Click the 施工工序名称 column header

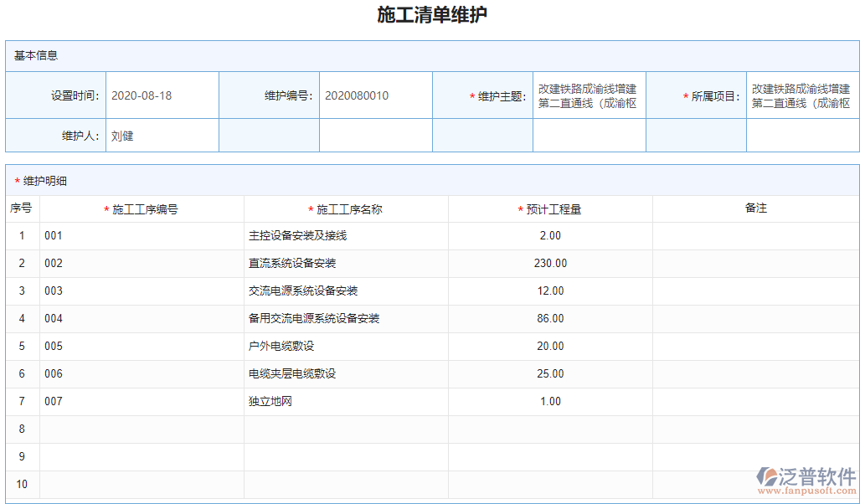click(346, 208)
